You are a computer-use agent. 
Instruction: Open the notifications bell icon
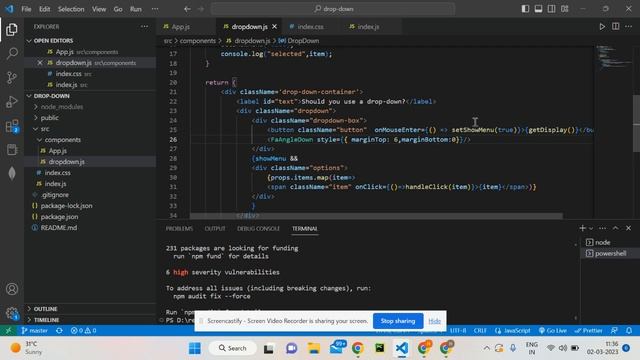(x=629, y=331)
